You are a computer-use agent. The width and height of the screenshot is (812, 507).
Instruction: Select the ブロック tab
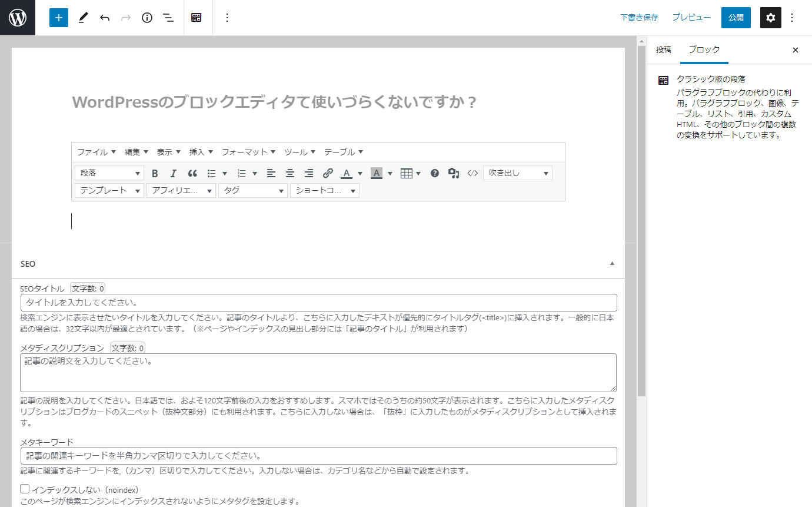click(x=704, y=50)
